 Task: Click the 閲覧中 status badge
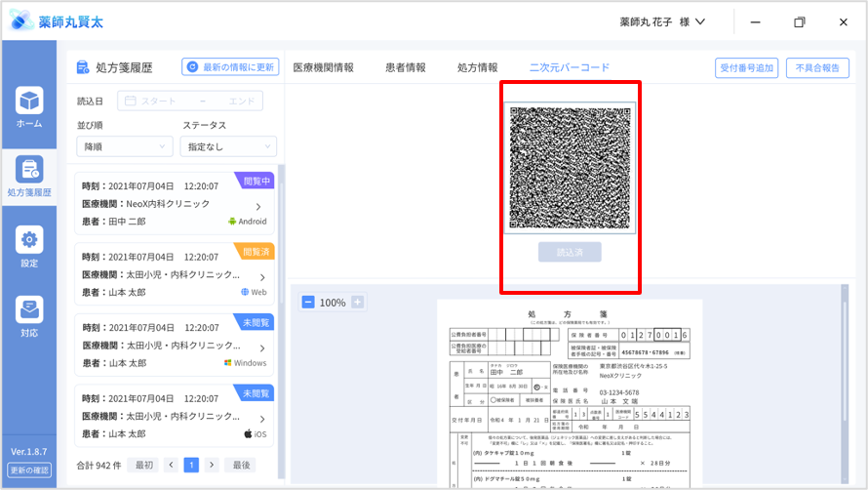(256, 181)
